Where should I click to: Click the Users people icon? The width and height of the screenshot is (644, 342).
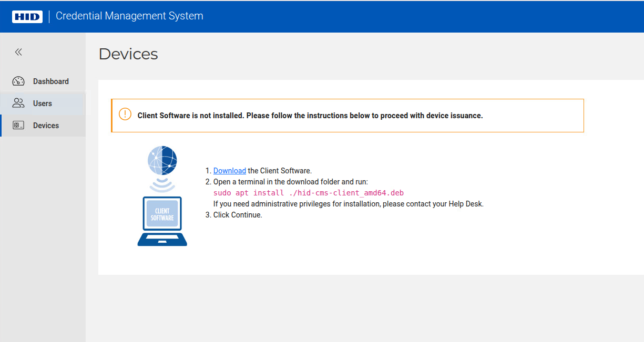point(18,103)
